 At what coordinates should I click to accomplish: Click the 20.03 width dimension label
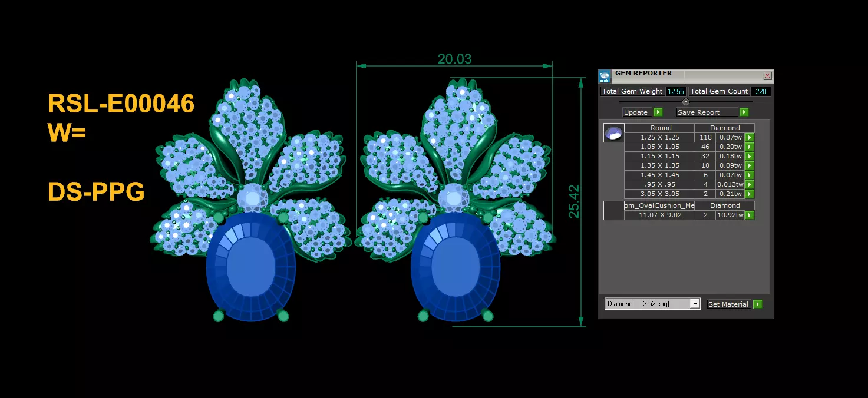tap(454, 59)
